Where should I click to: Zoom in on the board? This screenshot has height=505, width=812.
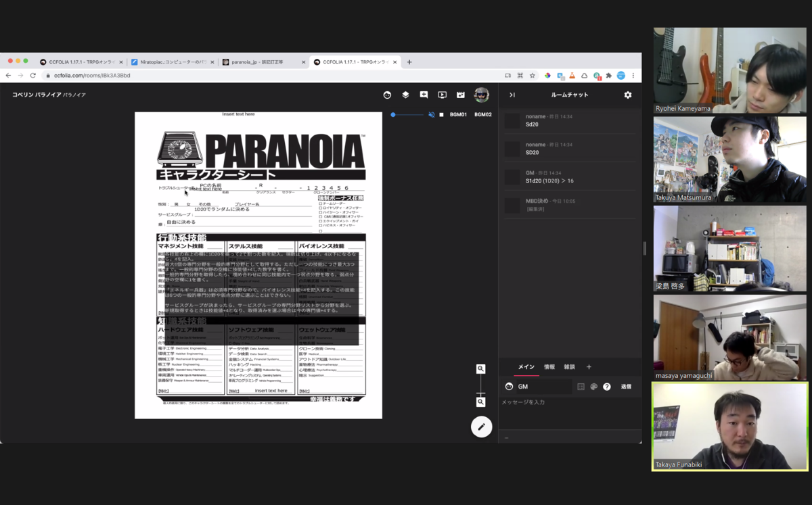(x=480, y=369)
